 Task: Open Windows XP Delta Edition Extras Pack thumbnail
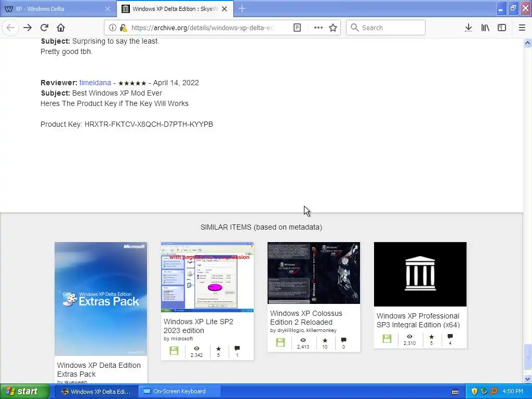point(101,299)
